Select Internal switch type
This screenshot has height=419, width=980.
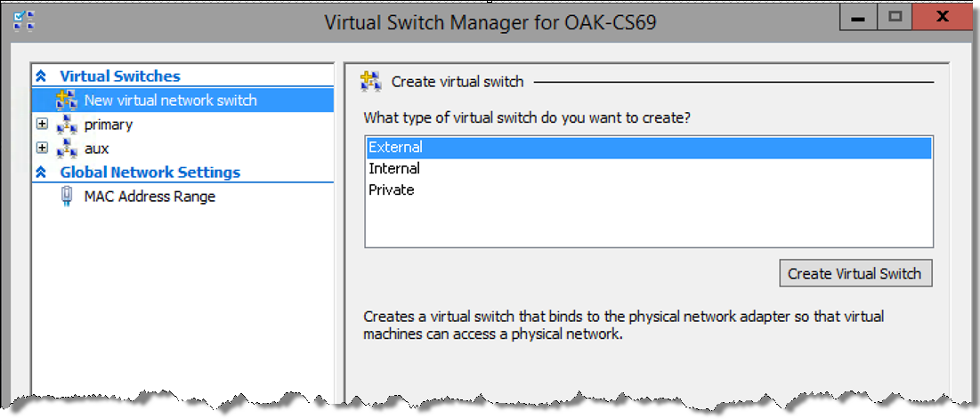point(649,169)
